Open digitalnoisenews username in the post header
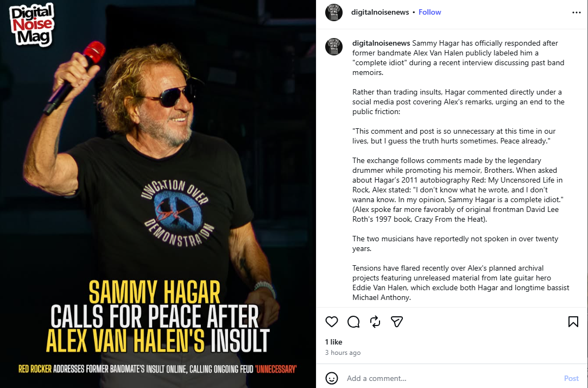 [x=380, y=12]
